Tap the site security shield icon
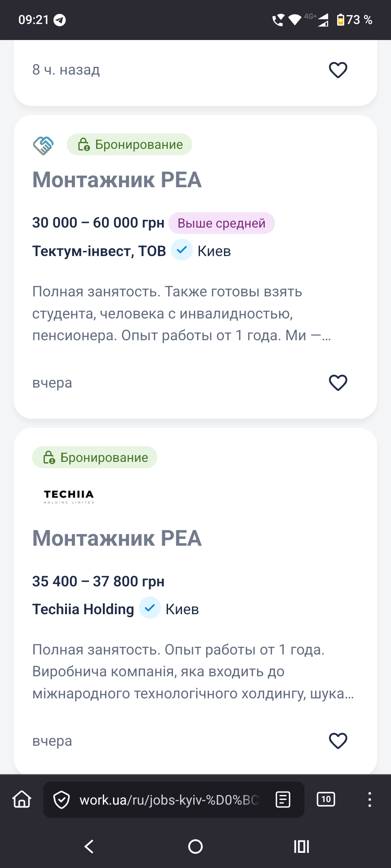391x868 pixels. (x=62, y=800)
